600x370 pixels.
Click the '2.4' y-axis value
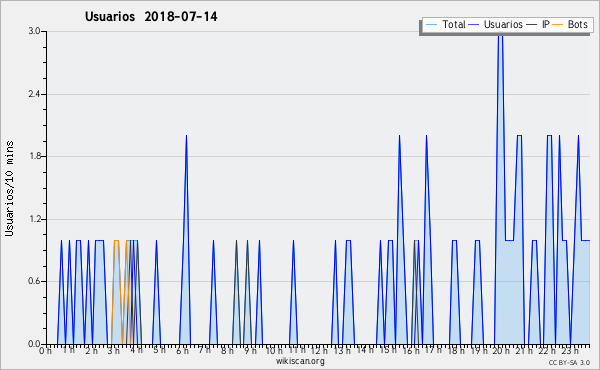point(34,94)
